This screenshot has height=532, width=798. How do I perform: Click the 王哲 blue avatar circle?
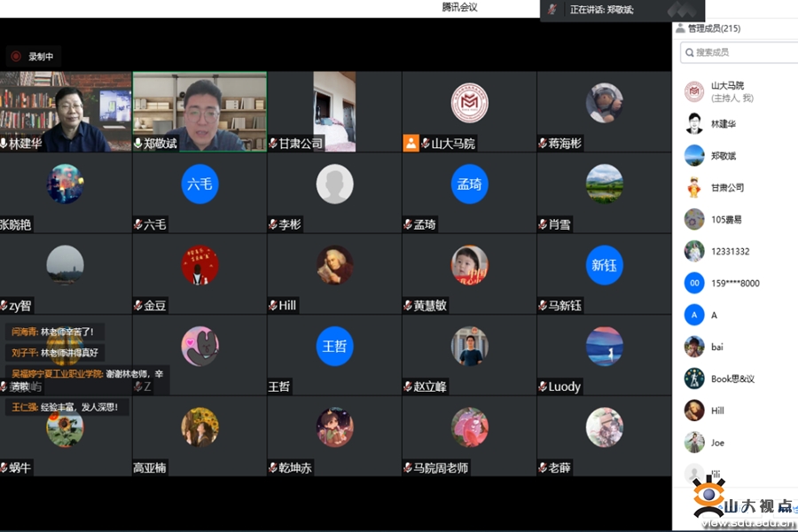point(334,346)
